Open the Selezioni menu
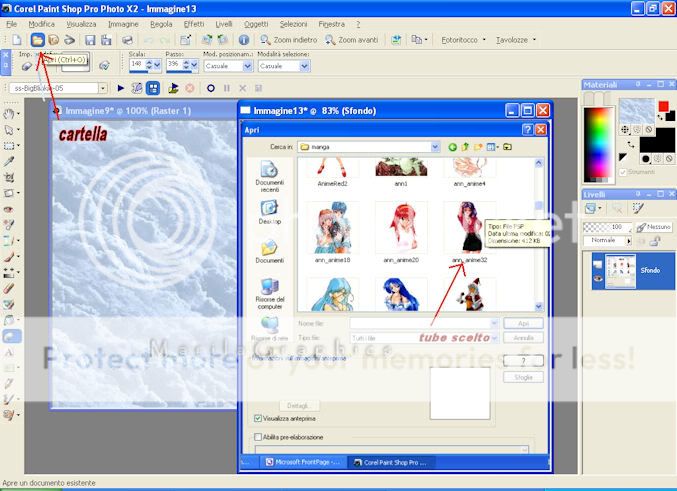Viewport: 677px width, 491px height. [293, 24]
